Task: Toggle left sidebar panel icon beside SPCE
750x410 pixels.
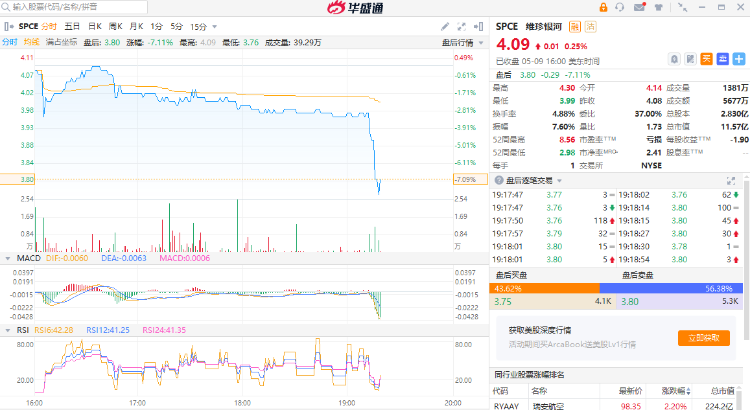Action: pos(8,26)
